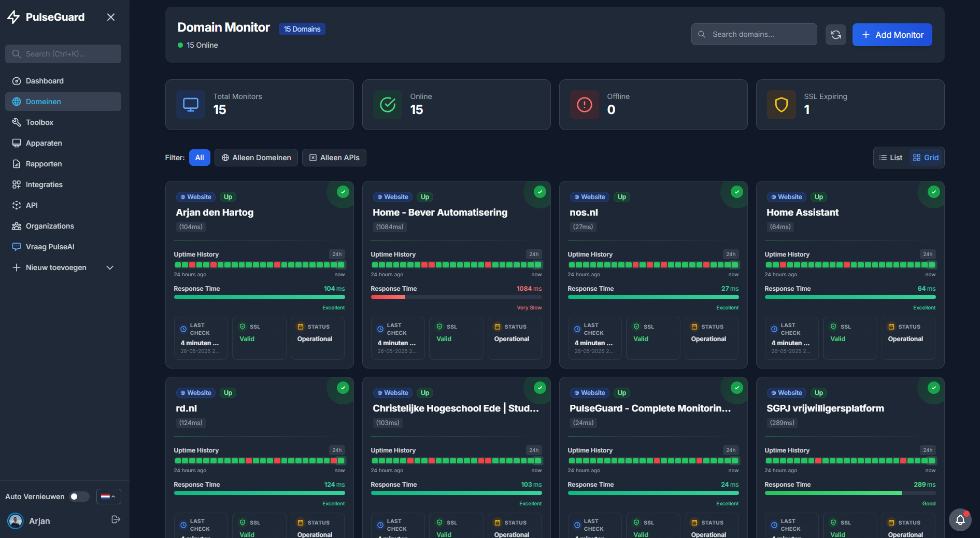Click Arjan's profile avatar

point(16,521)
